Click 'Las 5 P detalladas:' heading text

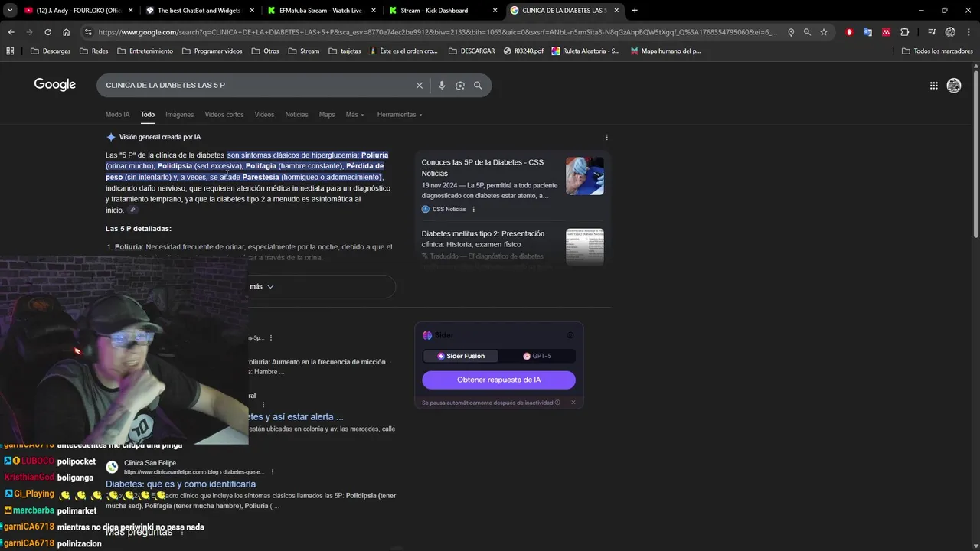pos(139,229)
